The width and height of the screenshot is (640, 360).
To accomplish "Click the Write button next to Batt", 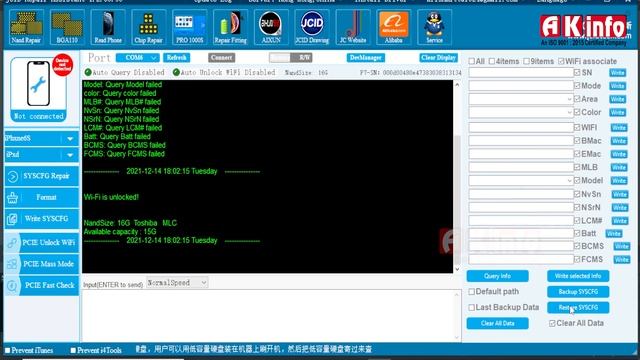I will point(613,233).
